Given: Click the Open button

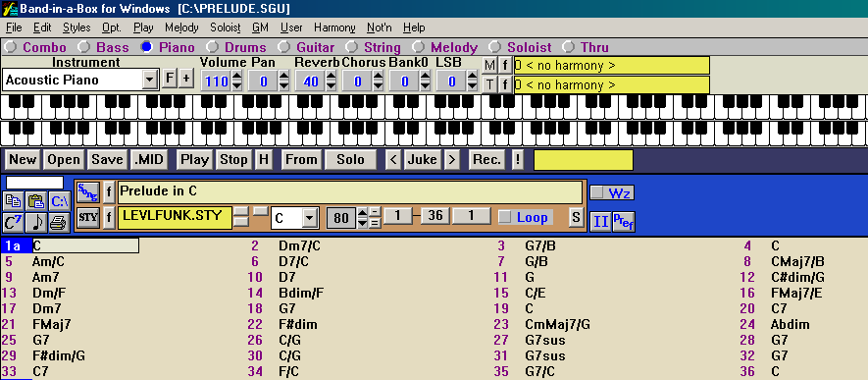Looking at the screenshot, I should pyautogui.click(x=64, y=160).
